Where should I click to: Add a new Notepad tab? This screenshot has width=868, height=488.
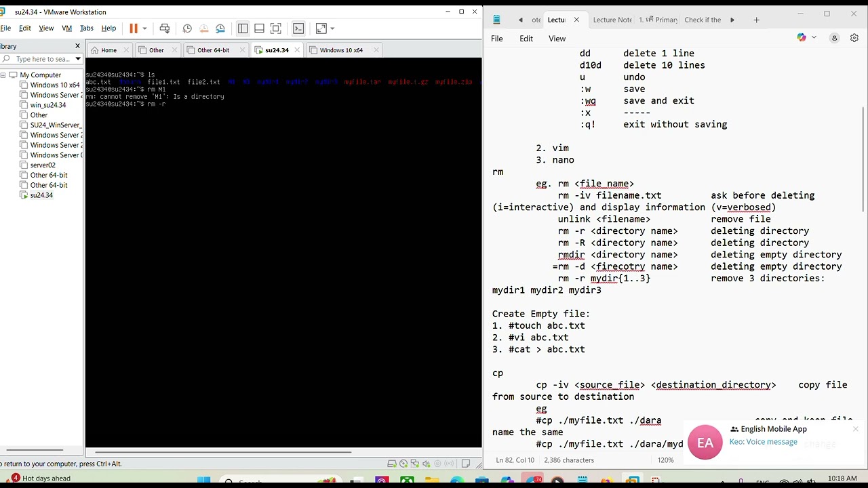pyautogui.click(x=757, y=20)
